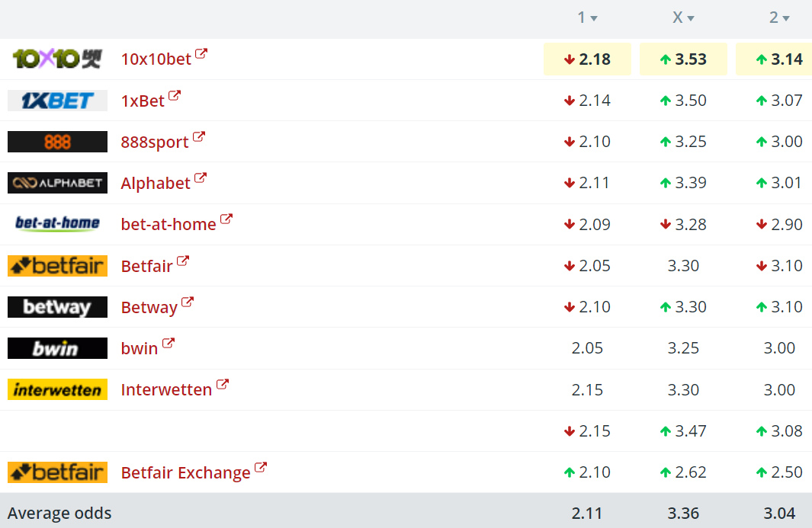Open the column 1 sort dropdown

[586, 18]
